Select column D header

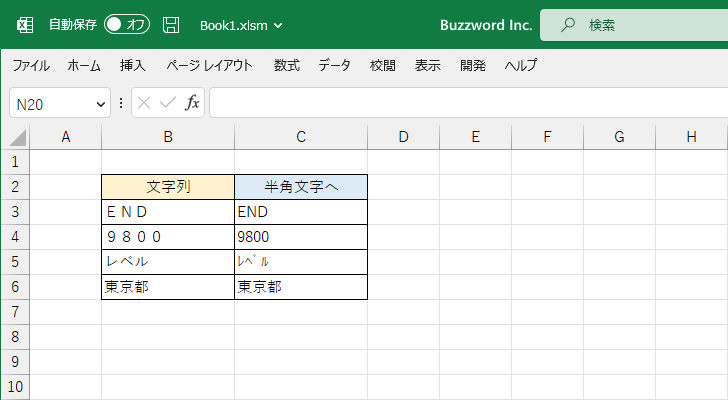click(x=403, y=137)
